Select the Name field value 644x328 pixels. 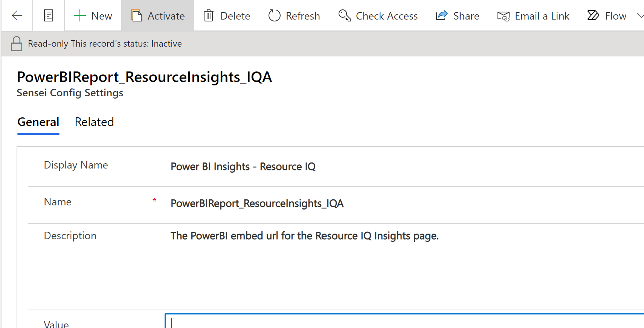257,203
